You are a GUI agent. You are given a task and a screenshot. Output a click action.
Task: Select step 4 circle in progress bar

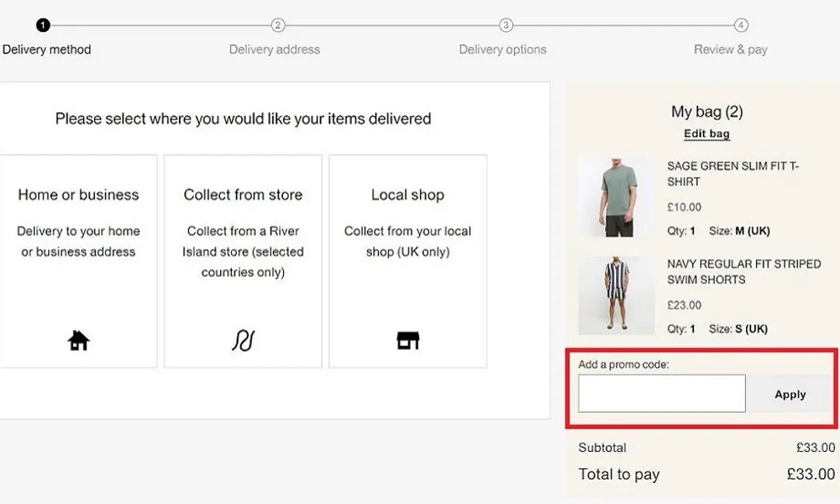point(741,25)
